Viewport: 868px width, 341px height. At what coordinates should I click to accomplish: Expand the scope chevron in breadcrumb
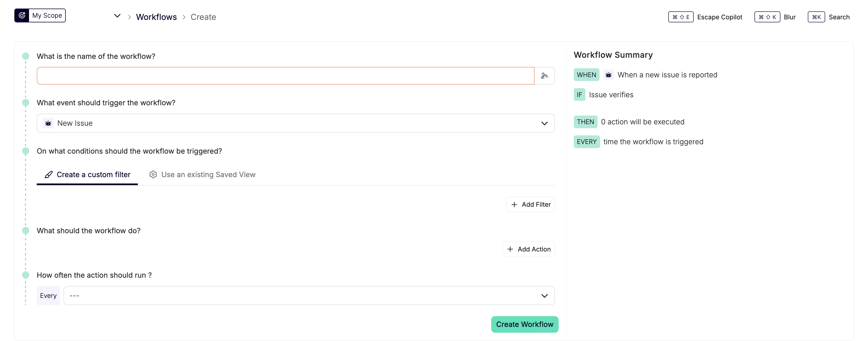coord(117,16)
